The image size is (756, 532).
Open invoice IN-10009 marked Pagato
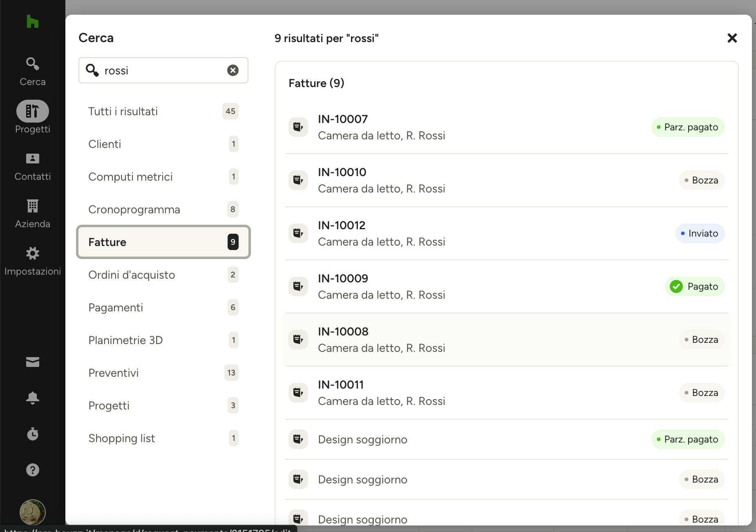(x=507, y=286)
